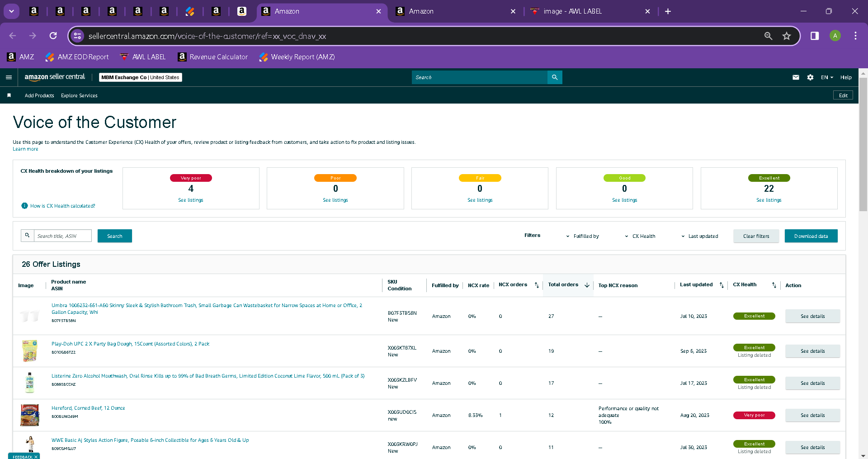Click Explore Services in the navigation bar
Image resolution: width=868 pixels, height=459 pixels.
pos(79,95)
